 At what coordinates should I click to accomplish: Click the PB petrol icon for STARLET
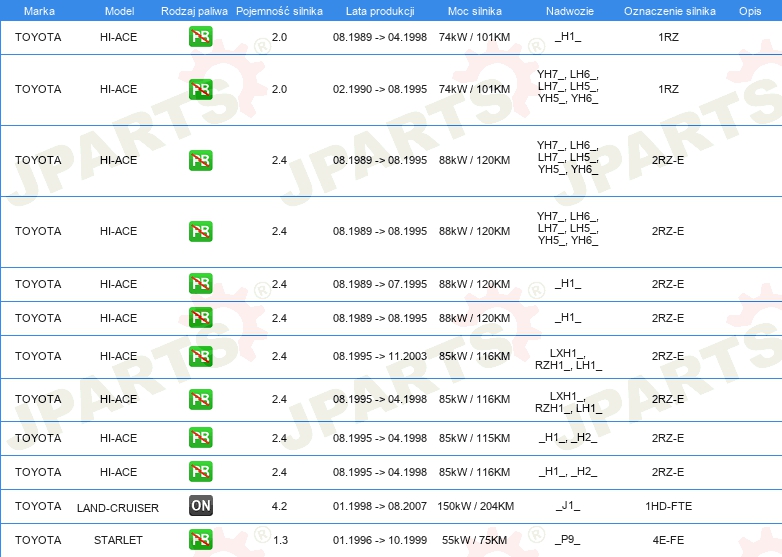pyautogui.click(x=200, y=540)
